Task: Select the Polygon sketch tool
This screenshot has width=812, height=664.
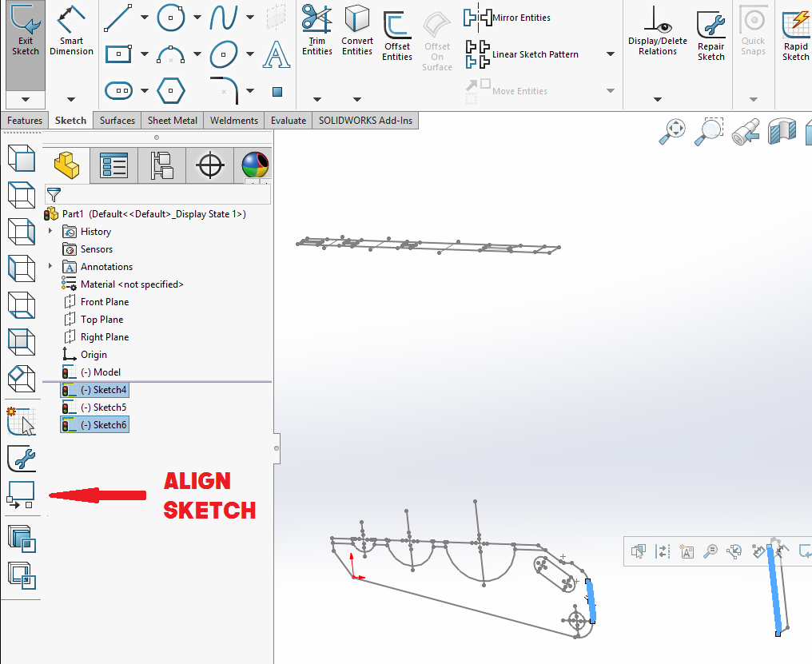Action: click(x=171, y=90)
